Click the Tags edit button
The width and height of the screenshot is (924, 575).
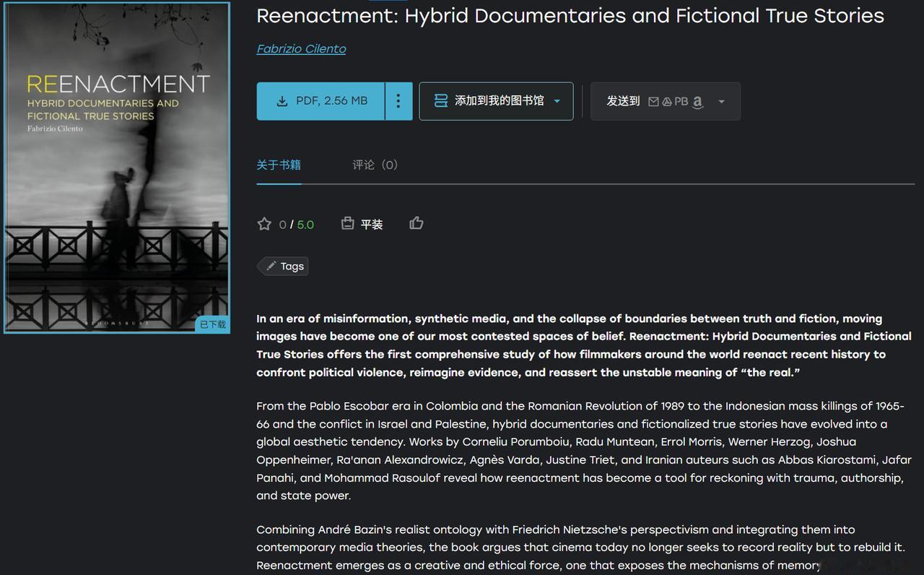(284, 267)
